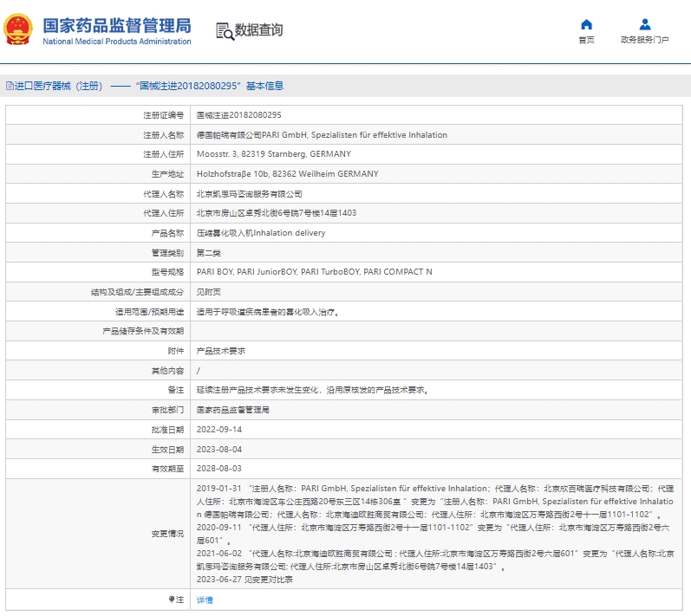This screenshot has width=691, height=616.
Task: Select production address Holzhofstraβe 10b Weilheim
Action: [x=287, y=174]
